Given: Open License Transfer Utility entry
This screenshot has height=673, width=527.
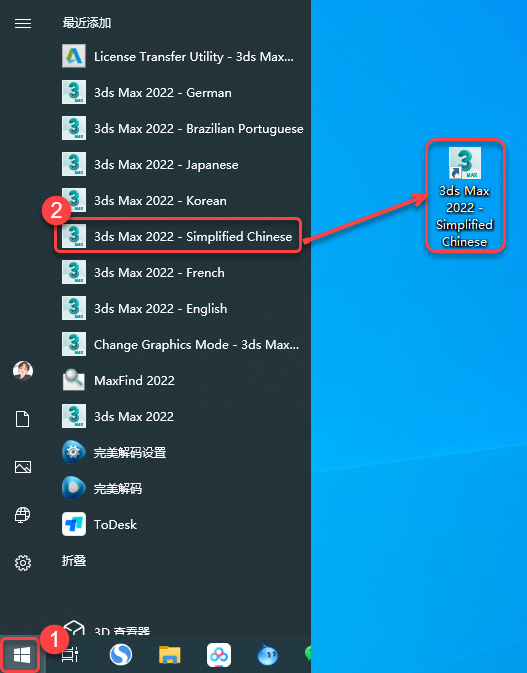Looking at the screenshot, I should click(x=178, y=56).
